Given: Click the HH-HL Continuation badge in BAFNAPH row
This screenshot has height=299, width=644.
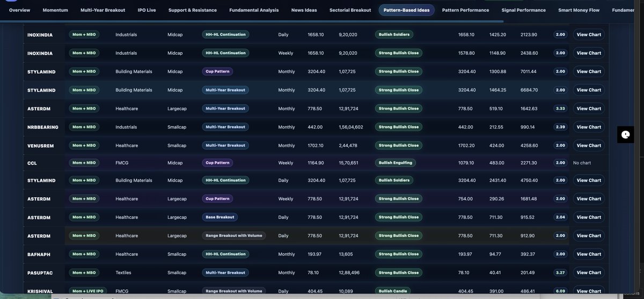Looking at the screenshot, I should pyautogui.click(x=225, y=254).
